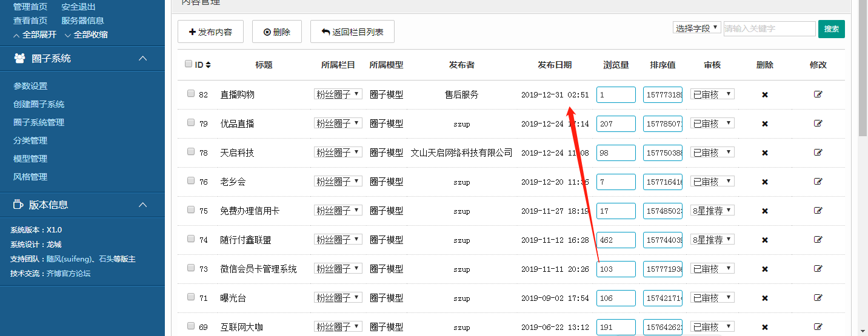
Task: Tick the checkbox for ID 74 row
Action: [x=191, y=239]
